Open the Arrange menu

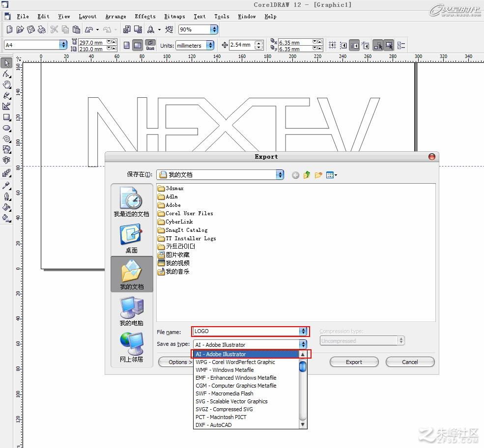pyautogui.click(x=116, y=16)
